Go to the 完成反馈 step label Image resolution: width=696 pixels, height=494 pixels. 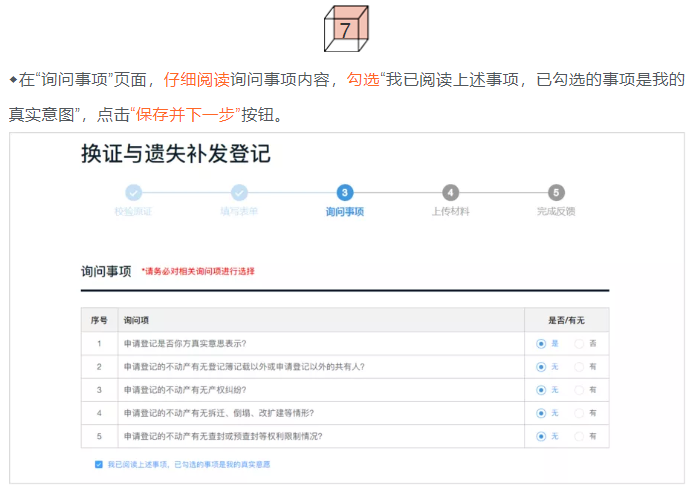pos(556,212)
